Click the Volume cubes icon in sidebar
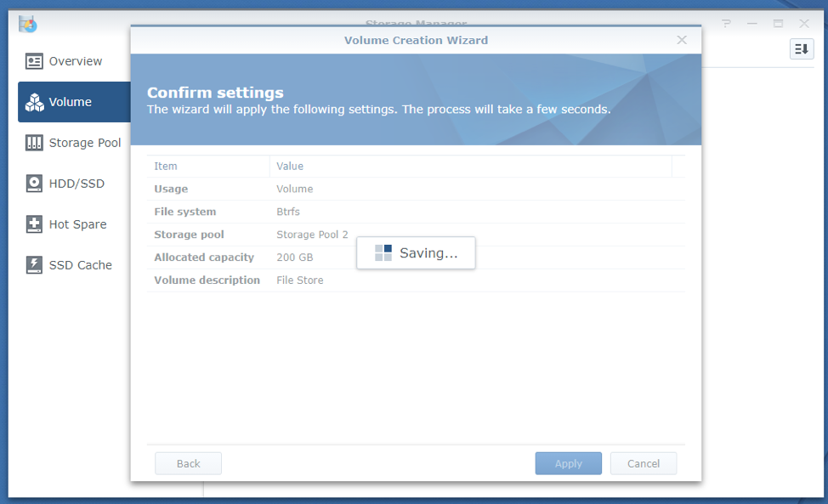 point(34,102)
